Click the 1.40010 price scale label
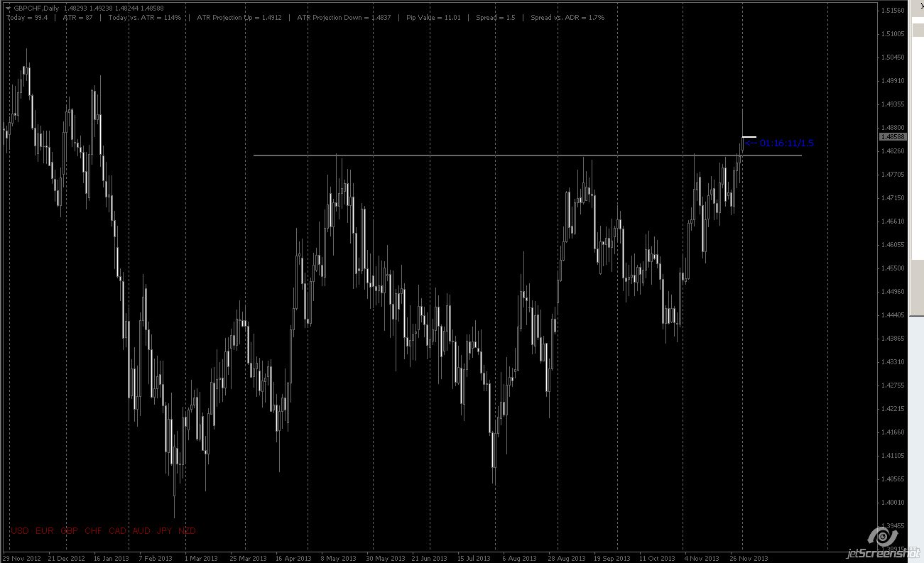Screen dimensions: 924x563 (892, 503)
